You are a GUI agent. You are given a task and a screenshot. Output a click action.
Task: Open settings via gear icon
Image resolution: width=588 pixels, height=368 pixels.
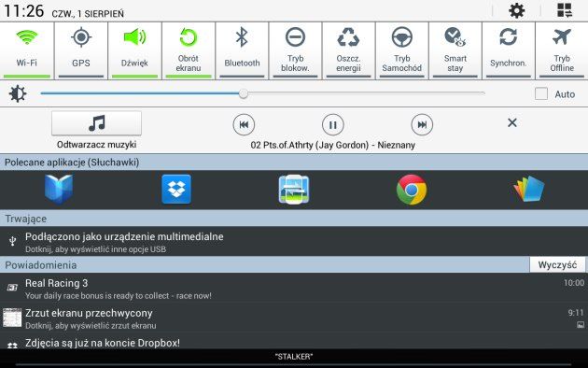[x=516, y=10]
